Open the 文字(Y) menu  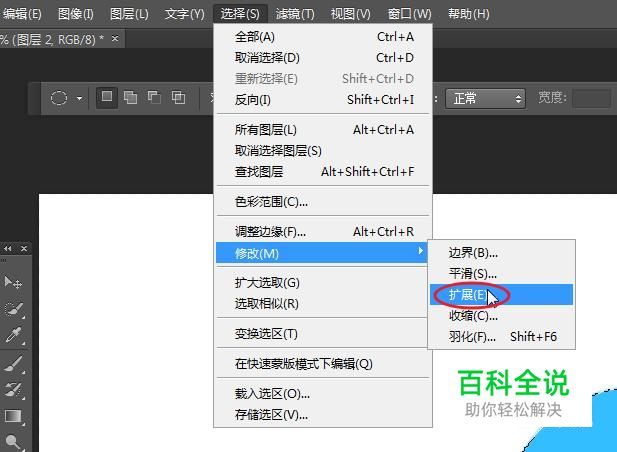point(185,14)
